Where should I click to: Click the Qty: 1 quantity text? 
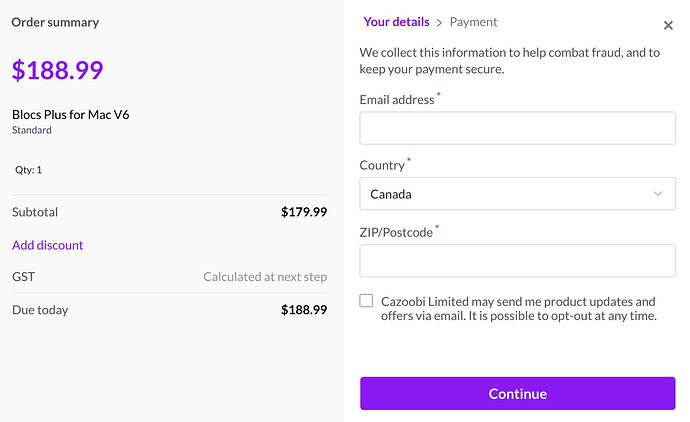click(28, 170)
